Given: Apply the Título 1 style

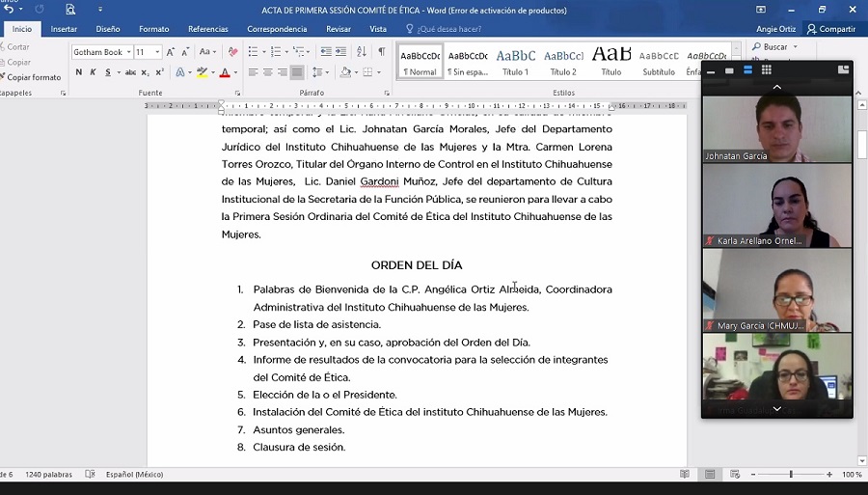Looking at the screenshot, I should [x=515, y=62].
